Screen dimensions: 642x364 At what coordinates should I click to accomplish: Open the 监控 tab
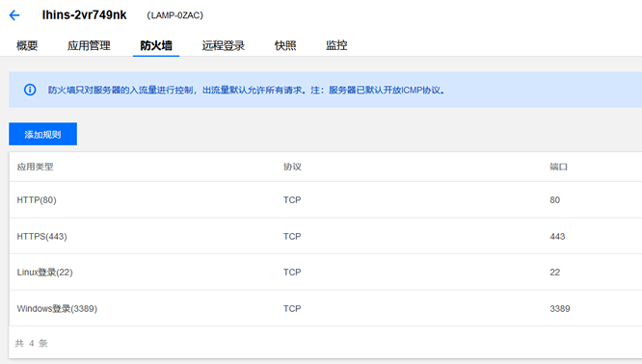click(x=336, y=45)
